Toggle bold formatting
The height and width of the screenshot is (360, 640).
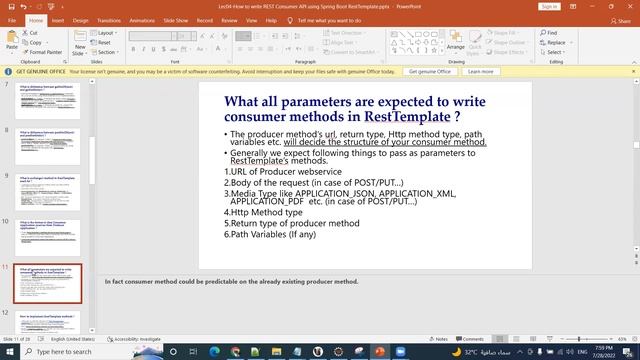133,49
